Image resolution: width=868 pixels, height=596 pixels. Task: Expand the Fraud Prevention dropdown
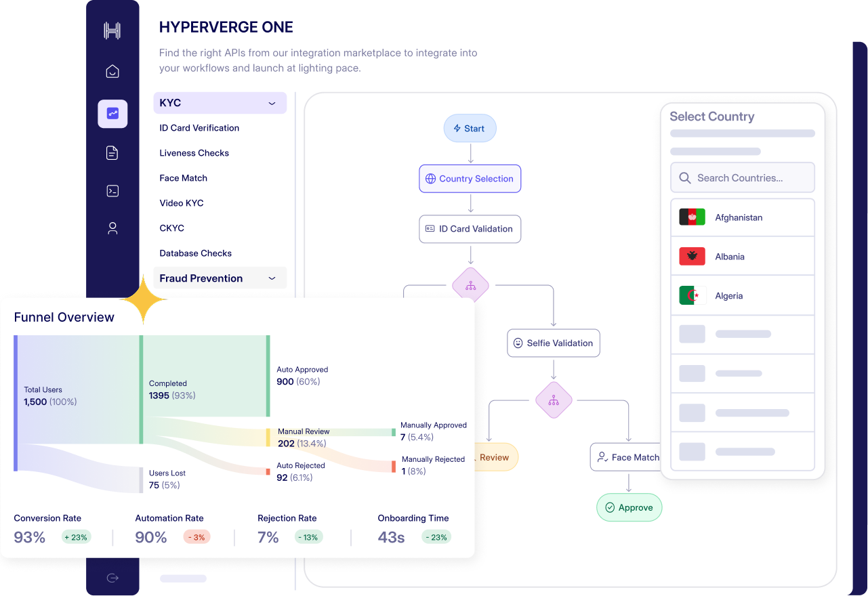coord(272,278)
